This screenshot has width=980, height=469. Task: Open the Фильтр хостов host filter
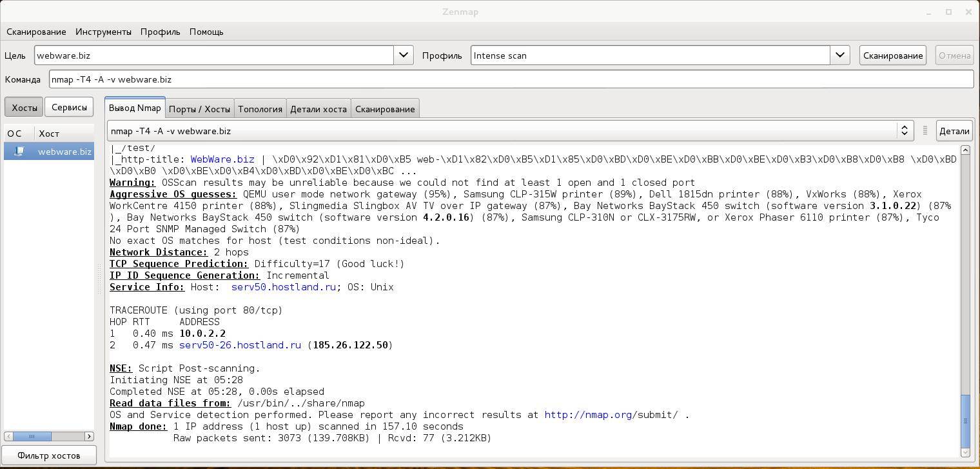pyautogui.click(x=49, y=455)
